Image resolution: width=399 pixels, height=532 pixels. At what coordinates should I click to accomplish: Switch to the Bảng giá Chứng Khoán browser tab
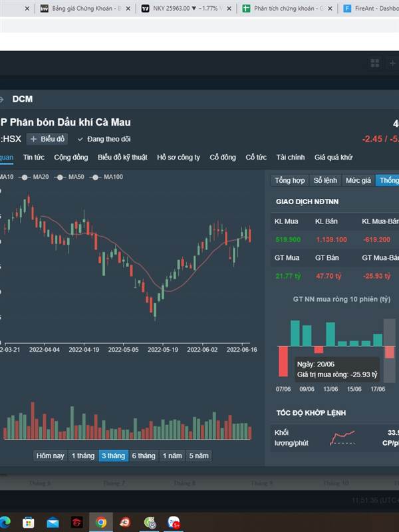(85, 9)
